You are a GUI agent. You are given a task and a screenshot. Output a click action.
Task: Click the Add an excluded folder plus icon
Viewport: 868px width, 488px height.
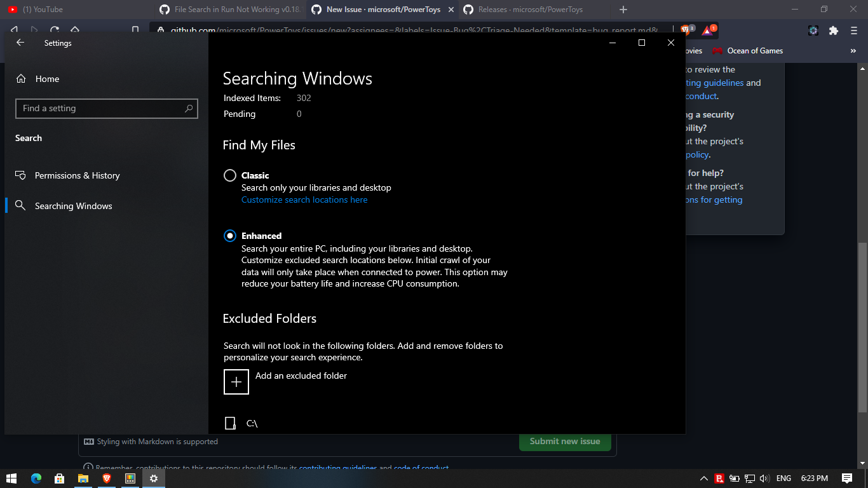[236, 381]
